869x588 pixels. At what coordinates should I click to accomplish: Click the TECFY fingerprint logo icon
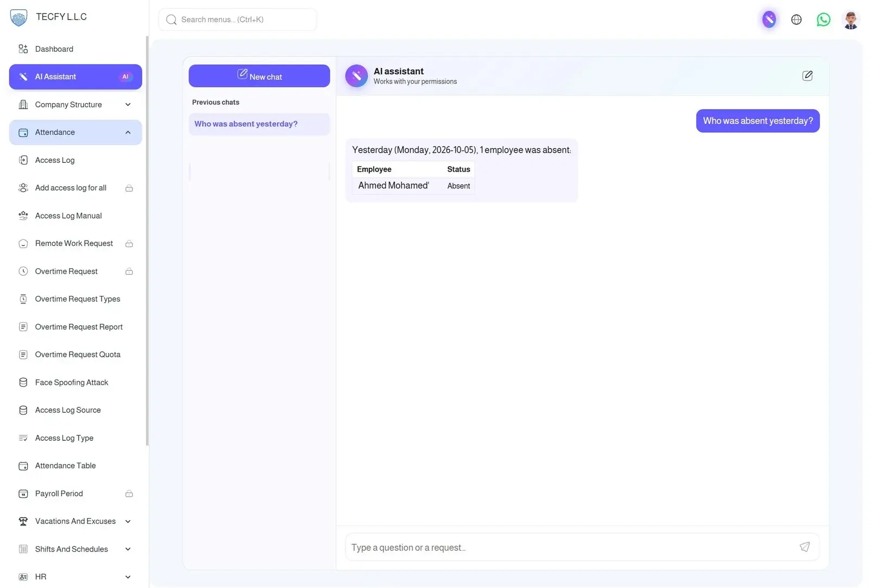click(x=18, y=17)
